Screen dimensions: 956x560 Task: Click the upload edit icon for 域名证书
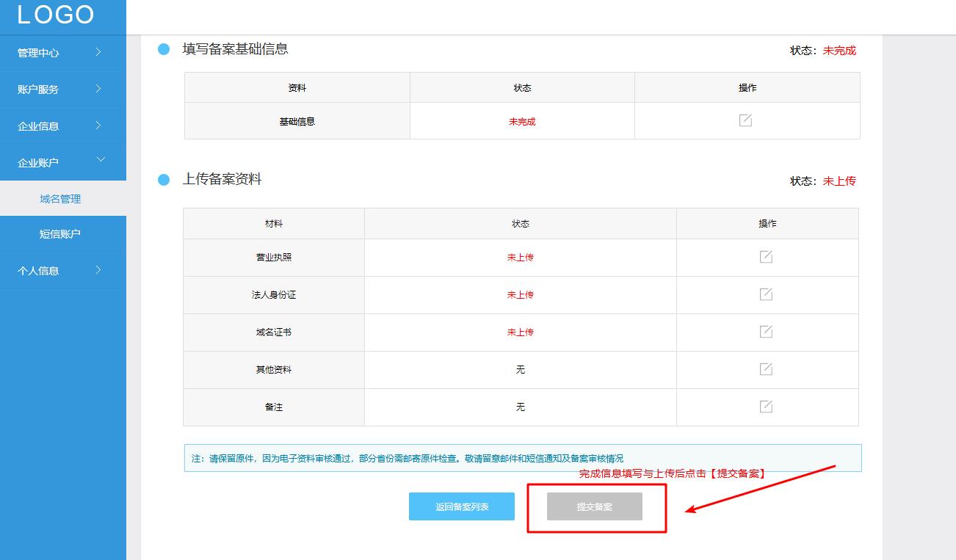click(x=767, y=332)
